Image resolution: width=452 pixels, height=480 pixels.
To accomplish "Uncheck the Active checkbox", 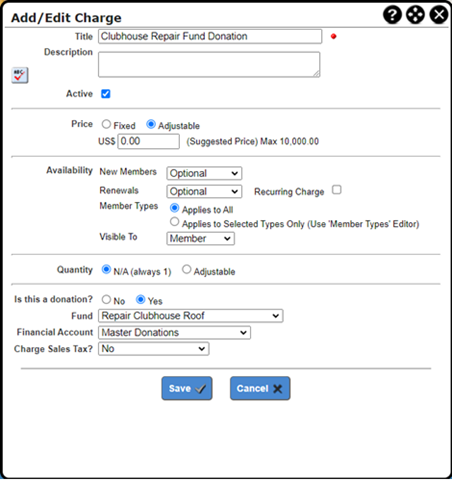I will (x=106, y=94).
